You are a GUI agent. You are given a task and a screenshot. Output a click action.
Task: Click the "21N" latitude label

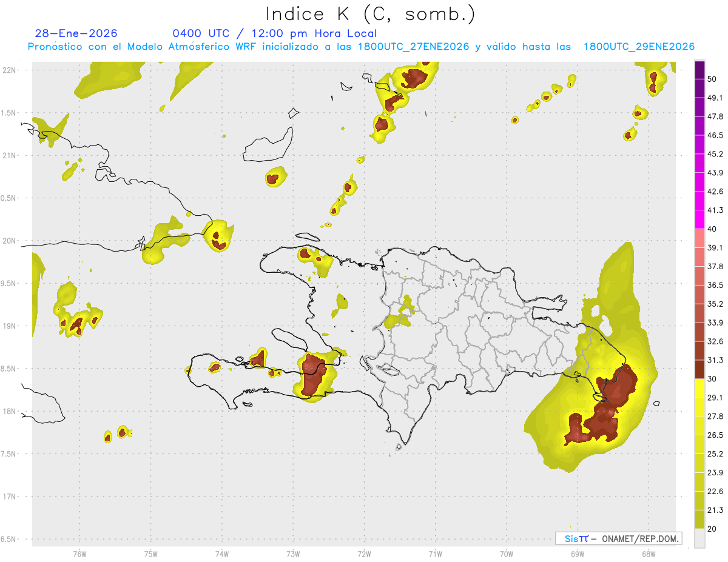pyautogui.click(x=9, y=155)
